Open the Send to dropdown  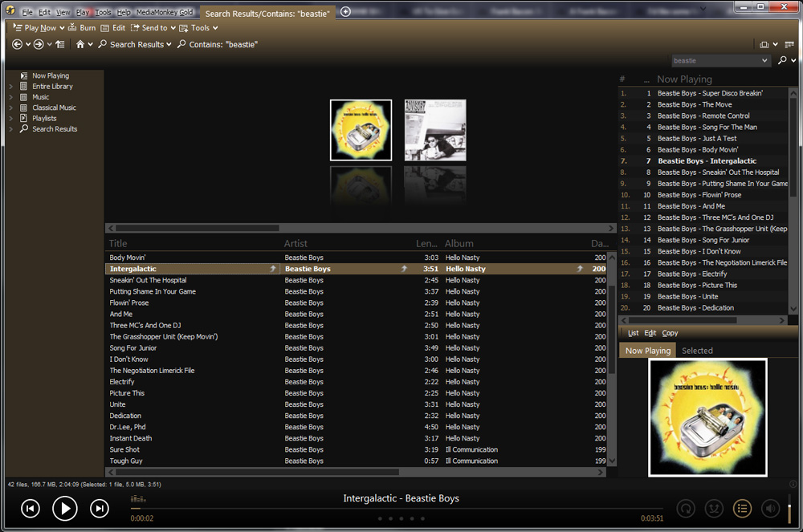173,28
